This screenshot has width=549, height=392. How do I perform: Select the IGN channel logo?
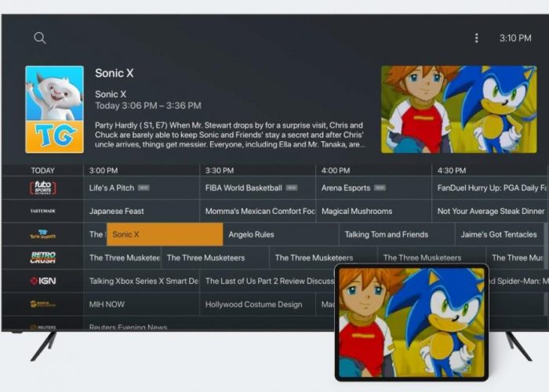pyautogui.click(x=42, y=281)
